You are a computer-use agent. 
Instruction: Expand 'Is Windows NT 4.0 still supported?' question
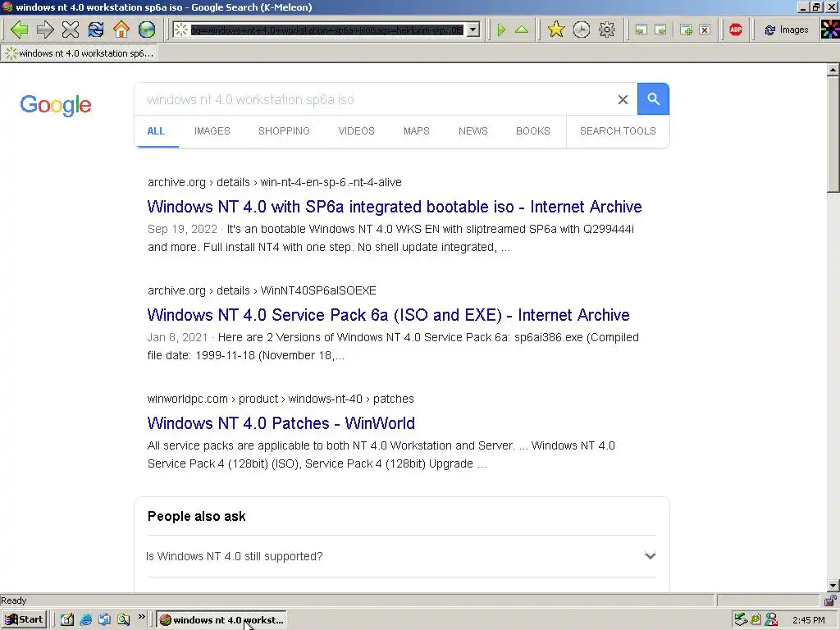coord(401,556)
